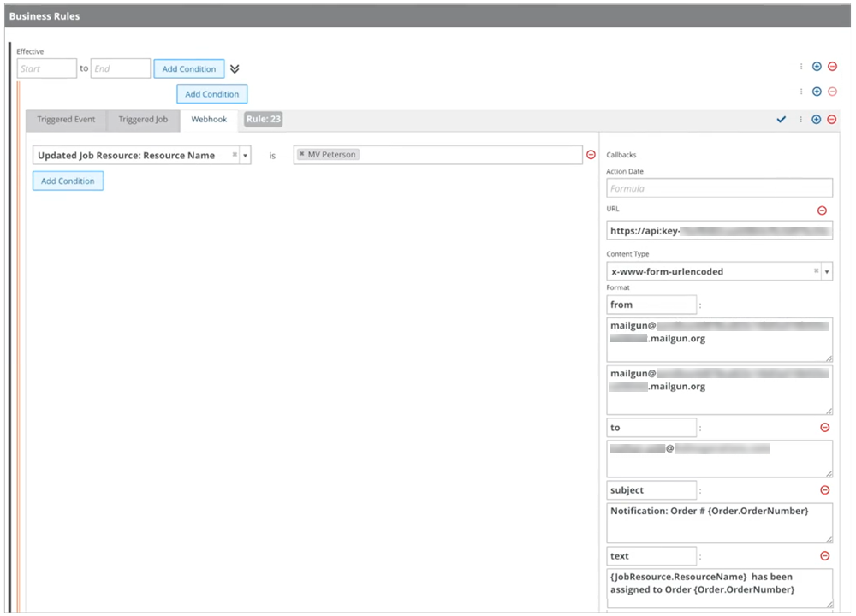856x616 pixels.
Task: Click Add Condition next to the End field
Action: (189, 68)
